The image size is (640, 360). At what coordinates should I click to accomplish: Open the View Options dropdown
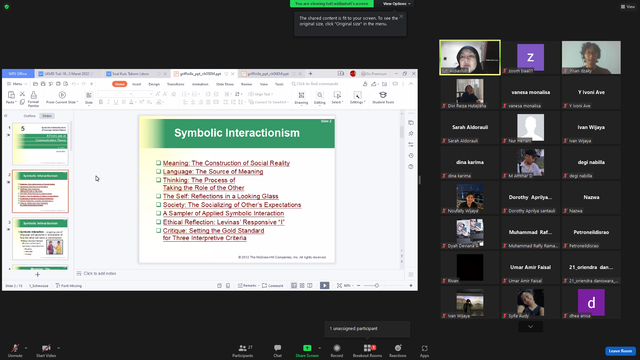coord(396,4)
